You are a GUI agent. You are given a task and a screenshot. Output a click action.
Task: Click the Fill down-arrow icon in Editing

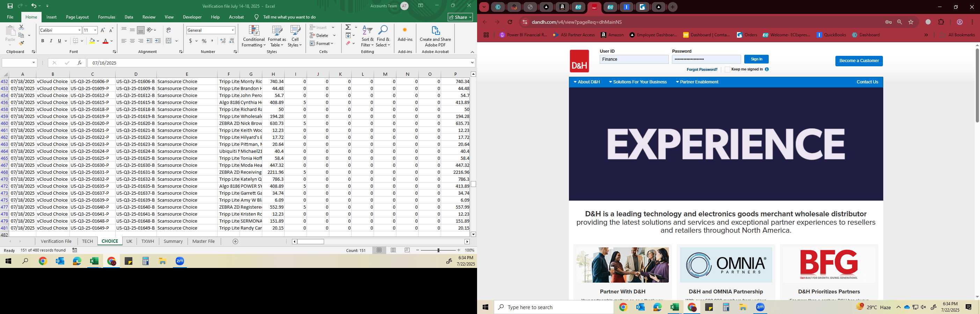(348, 35)
